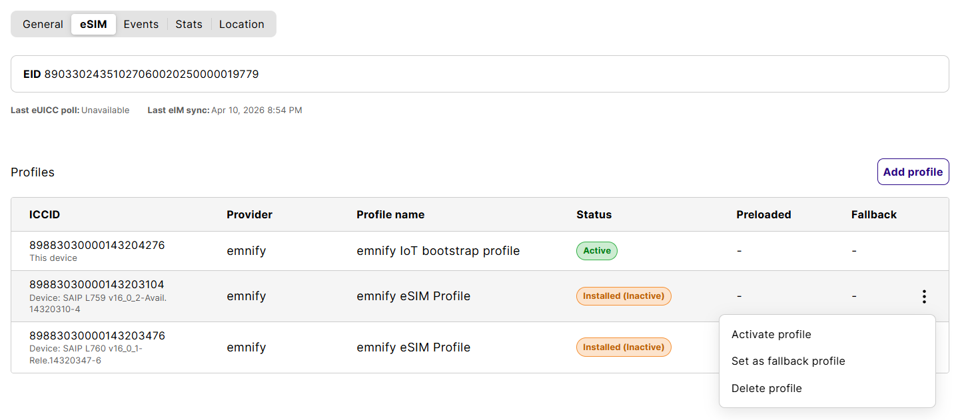
Task: Select ICCID 89883030000143204276 row
Action: pos(97,246)
